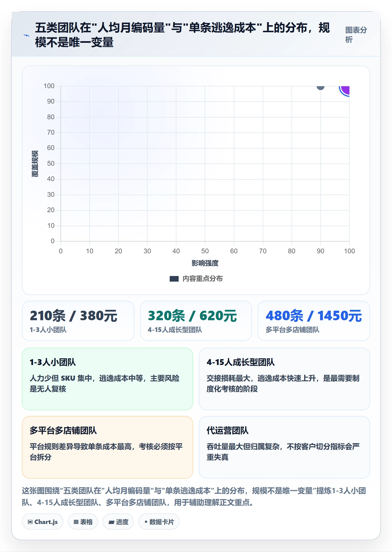Click the 多平台多店铺团队 heading in the orange card

tap(63, 431)
